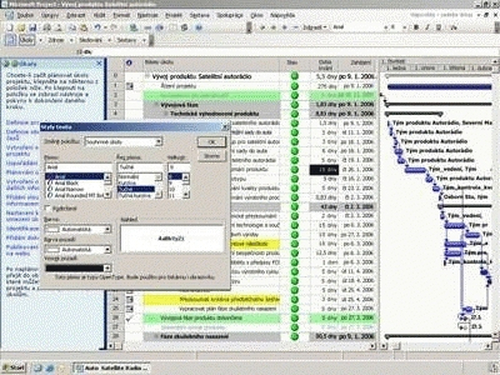Open the Formát menu
This screenshot has width=500, height=375.
(121, 15)
